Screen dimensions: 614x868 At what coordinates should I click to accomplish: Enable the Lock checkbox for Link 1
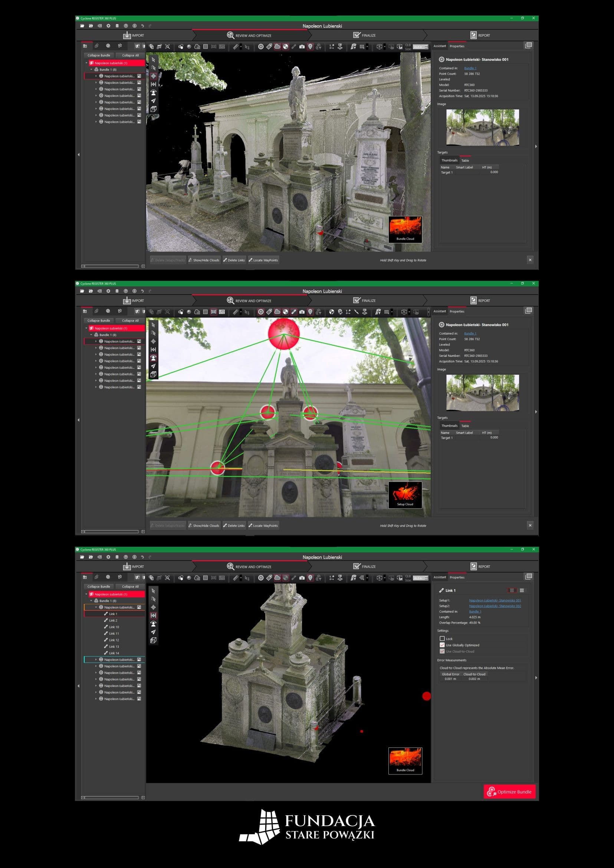(x=442, y=638)
